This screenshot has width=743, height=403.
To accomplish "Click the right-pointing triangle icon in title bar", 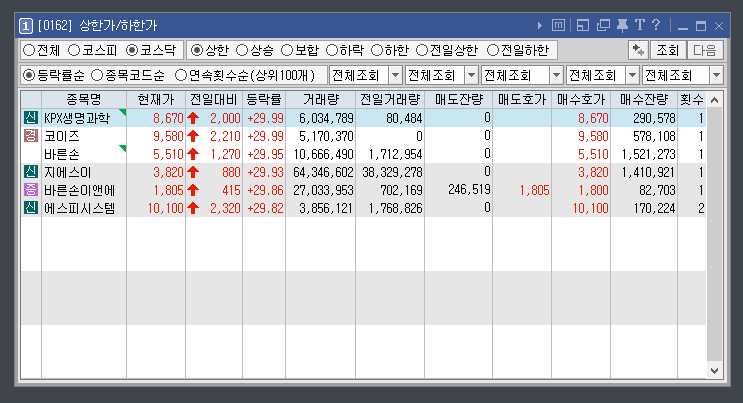I will tap(539, 25).
